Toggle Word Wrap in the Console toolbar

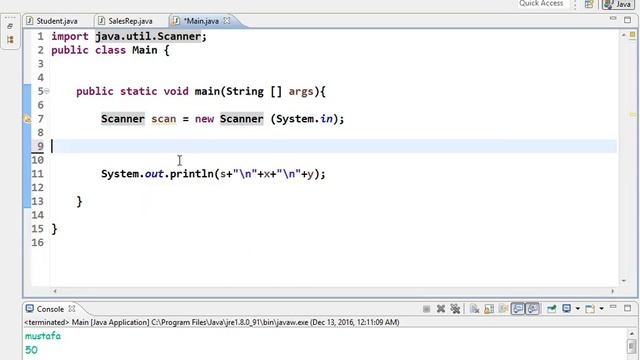pos(503,309)
